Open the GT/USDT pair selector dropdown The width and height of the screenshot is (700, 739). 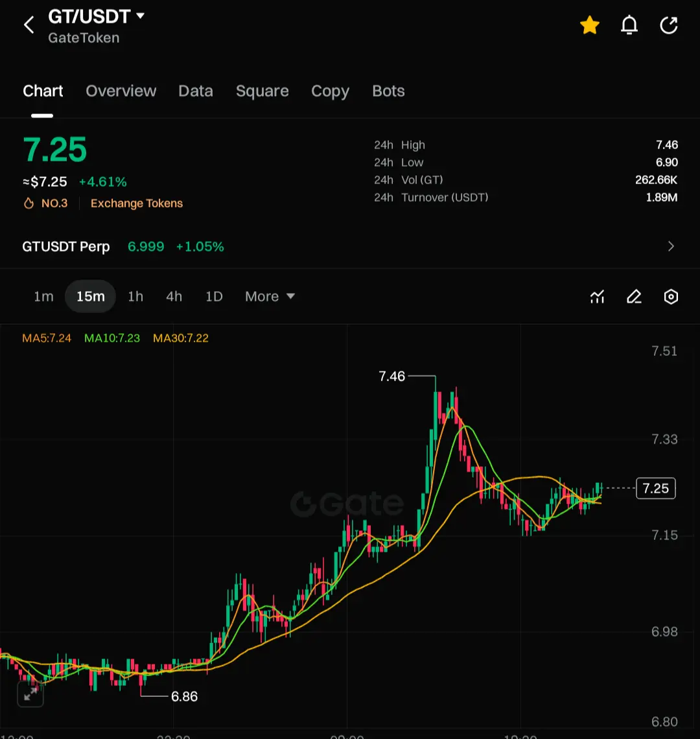coord(96,16)
